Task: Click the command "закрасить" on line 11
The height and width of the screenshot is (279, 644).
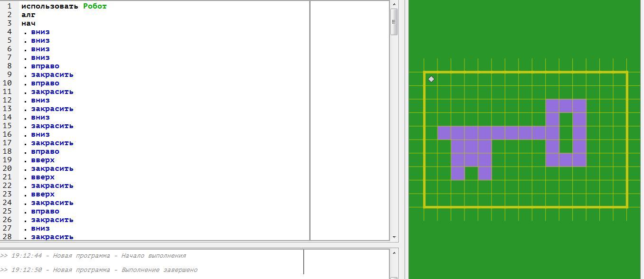Action: (x=52, y=92)
